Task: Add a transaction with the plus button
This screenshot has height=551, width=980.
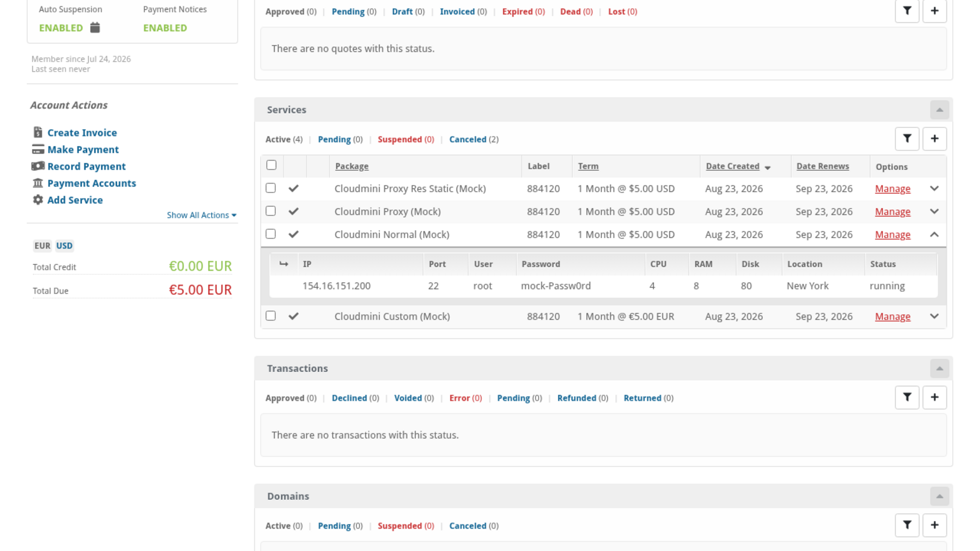Action: click(935, 397)
